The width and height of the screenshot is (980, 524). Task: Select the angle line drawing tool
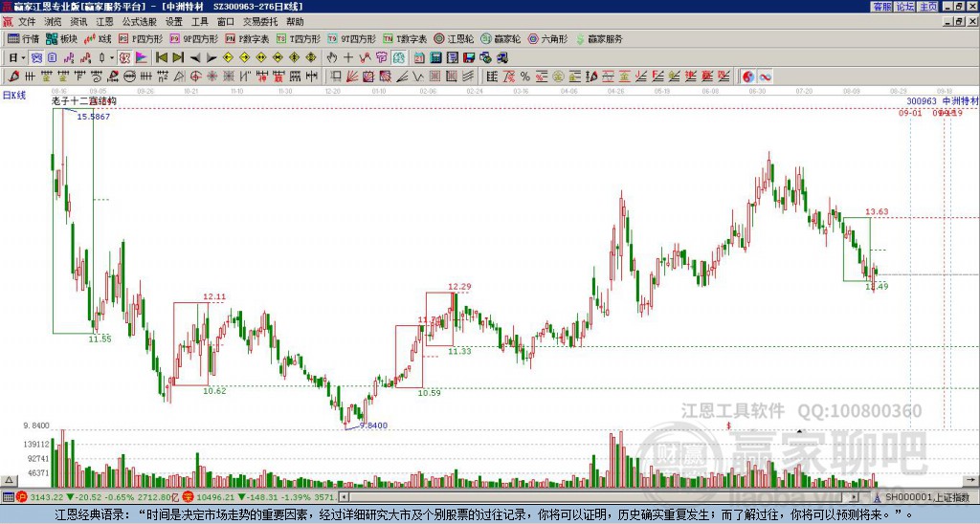pyautogui.click(x=402, y=76)
